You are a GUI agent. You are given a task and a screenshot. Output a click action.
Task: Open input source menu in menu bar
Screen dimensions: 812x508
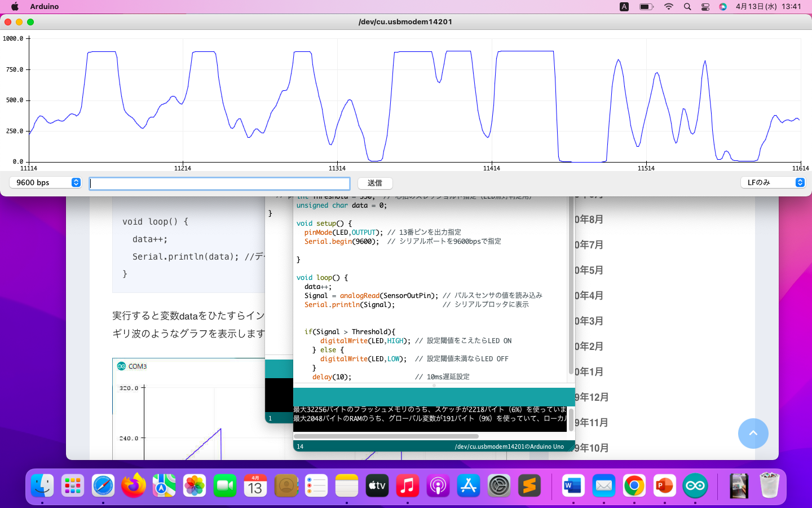pyautogui.click(x=624, y=7)
